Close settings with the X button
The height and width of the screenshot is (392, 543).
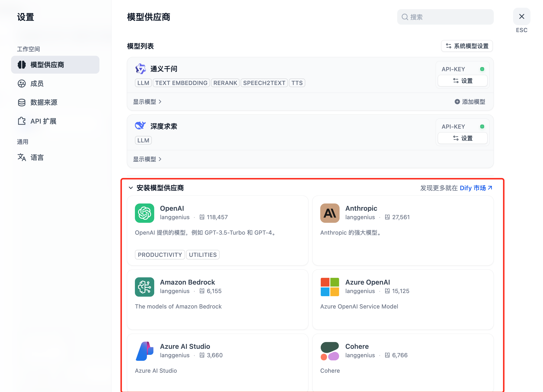tap(522, 16)
